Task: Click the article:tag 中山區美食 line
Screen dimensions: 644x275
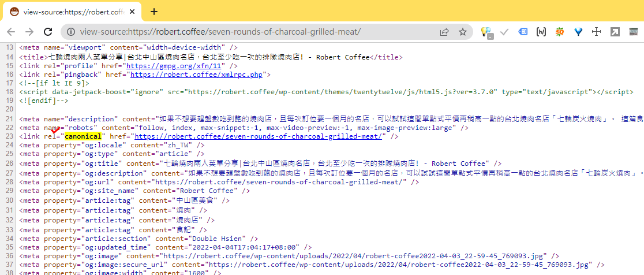Action: (124, 200)
